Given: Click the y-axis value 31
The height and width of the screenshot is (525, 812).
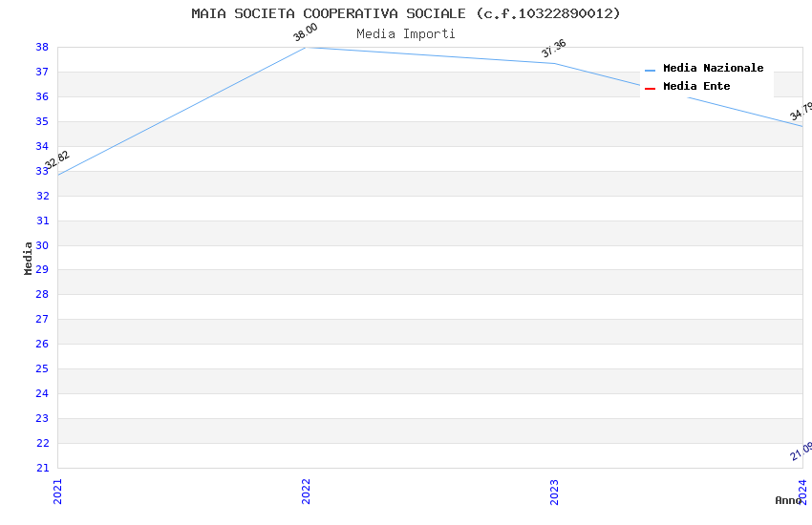Looking at the screenshot, I should (x=42, y=220).
